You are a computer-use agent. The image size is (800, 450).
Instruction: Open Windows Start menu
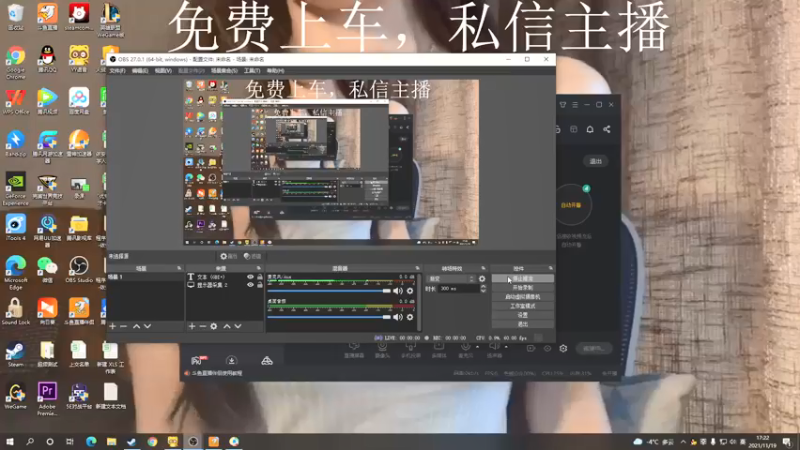click(9, 441)
